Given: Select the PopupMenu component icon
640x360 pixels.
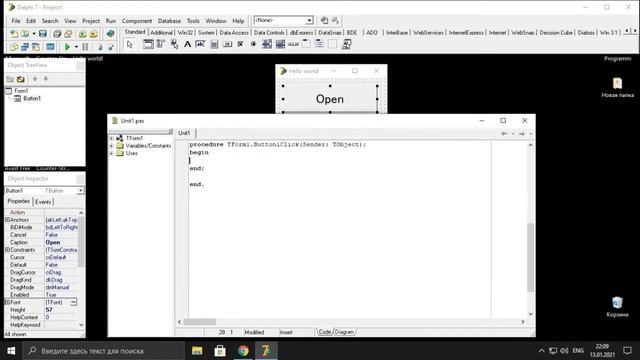Looking at the screenshot, I should [174, 44].
